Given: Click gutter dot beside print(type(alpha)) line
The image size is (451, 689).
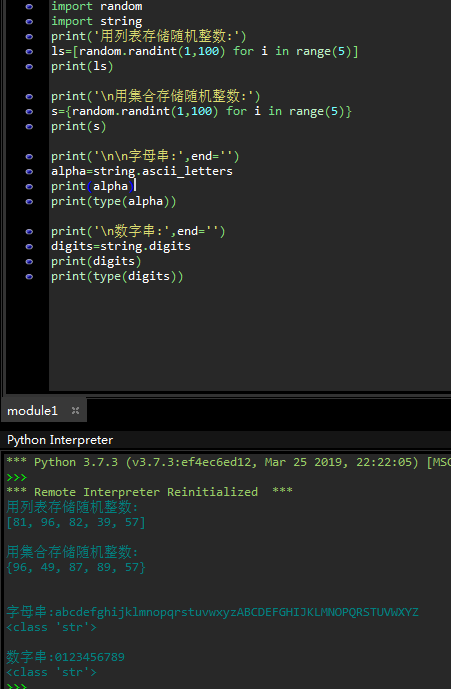Looking at the screenshot, I should point(29,201).
